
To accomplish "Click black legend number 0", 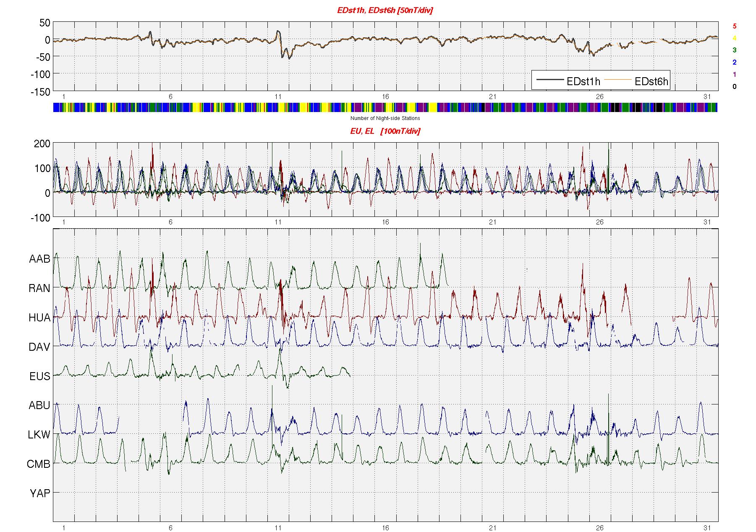I will pyautogui.click(x=734, y=87).
